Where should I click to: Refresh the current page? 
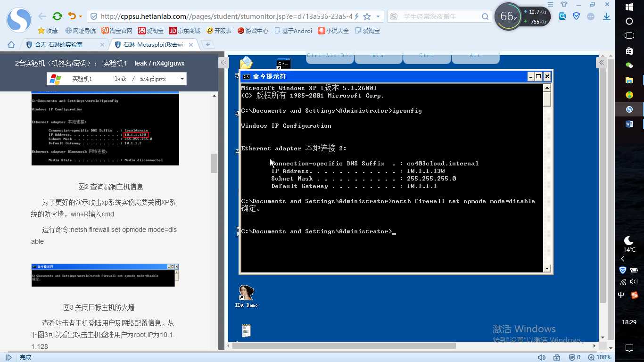57,16
